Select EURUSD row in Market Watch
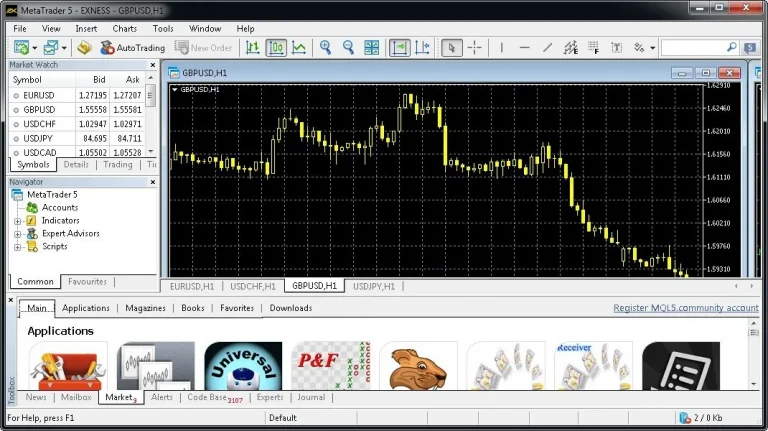This screenshot has height=431, width=768. click(x=77, y=95)
